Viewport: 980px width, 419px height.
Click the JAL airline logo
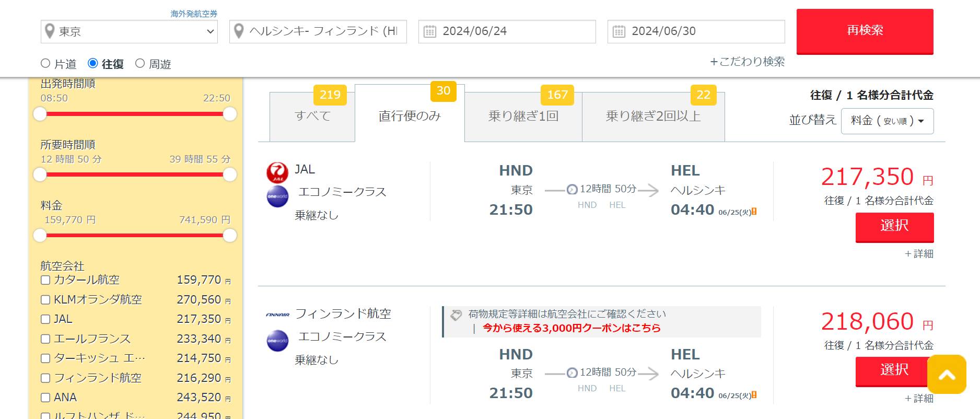(x=277, y=172)
